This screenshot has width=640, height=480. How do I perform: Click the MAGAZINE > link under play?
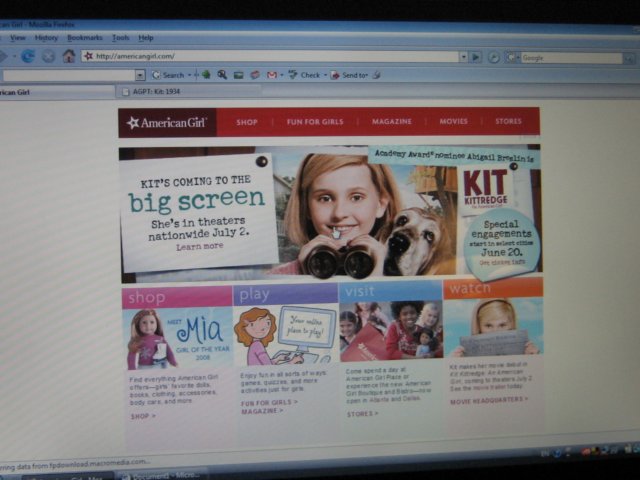click(x=262, y=411)
